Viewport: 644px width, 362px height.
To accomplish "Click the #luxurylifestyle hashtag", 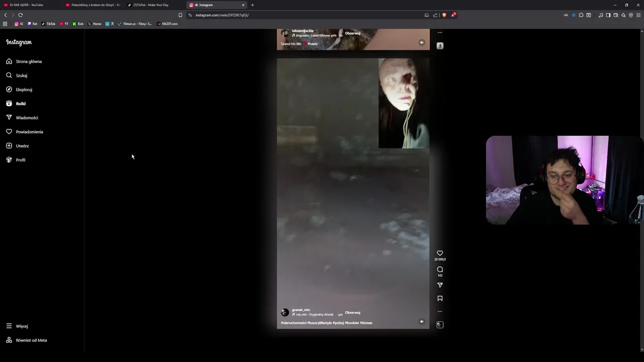I will [319, 323].
